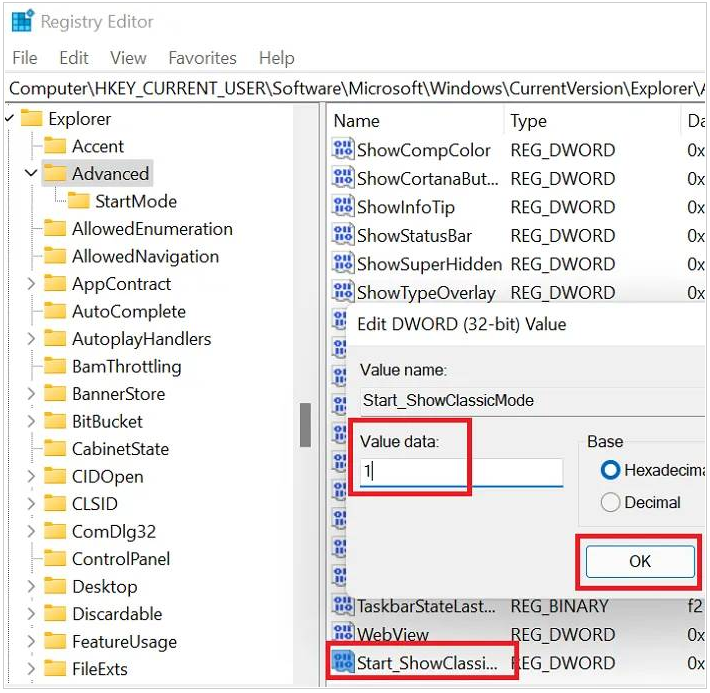Viewport: 710px width, 693px height.
Task: Select the ShowStatusBar value icon
Action: click(x=343, y=235)
